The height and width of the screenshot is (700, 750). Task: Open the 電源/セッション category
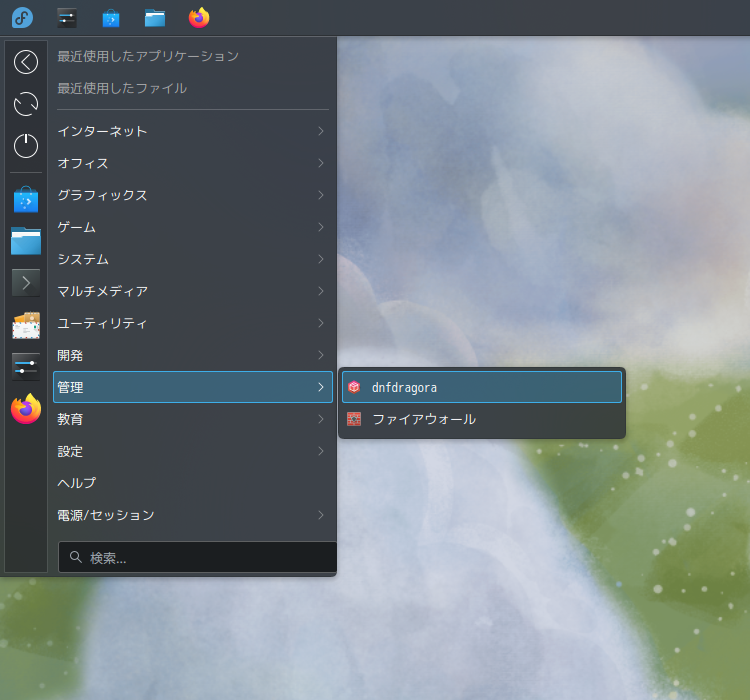193,515
